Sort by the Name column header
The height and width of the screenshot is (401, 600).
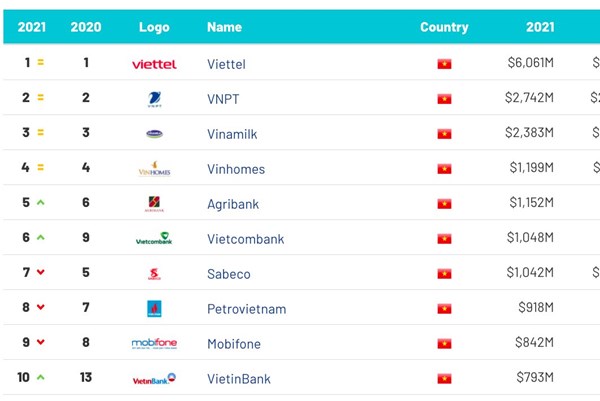point(224,27)
